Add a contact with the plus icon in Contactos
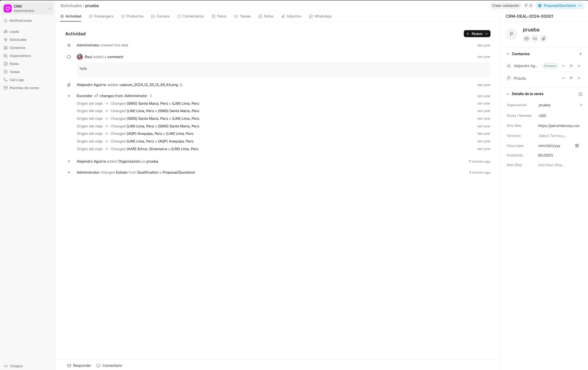 click(x=581, y=54)
